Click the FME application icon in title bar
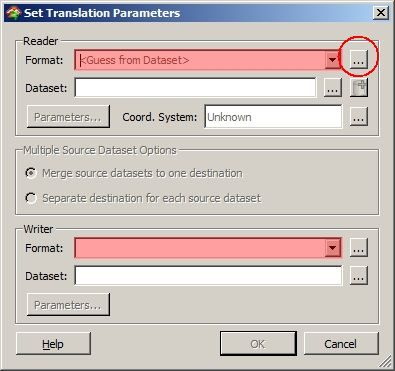This screenshot has height=371, width=395. (x=14, y=13)
